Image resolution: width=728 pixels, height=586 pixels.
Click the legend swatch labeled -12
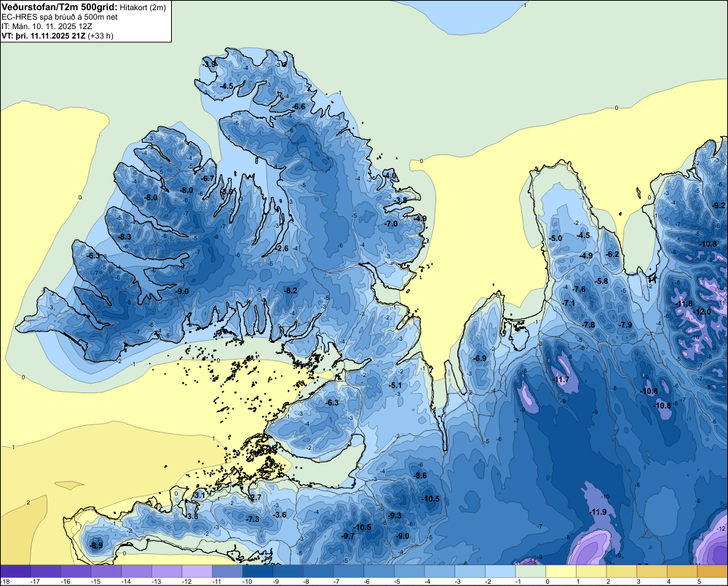197,571
